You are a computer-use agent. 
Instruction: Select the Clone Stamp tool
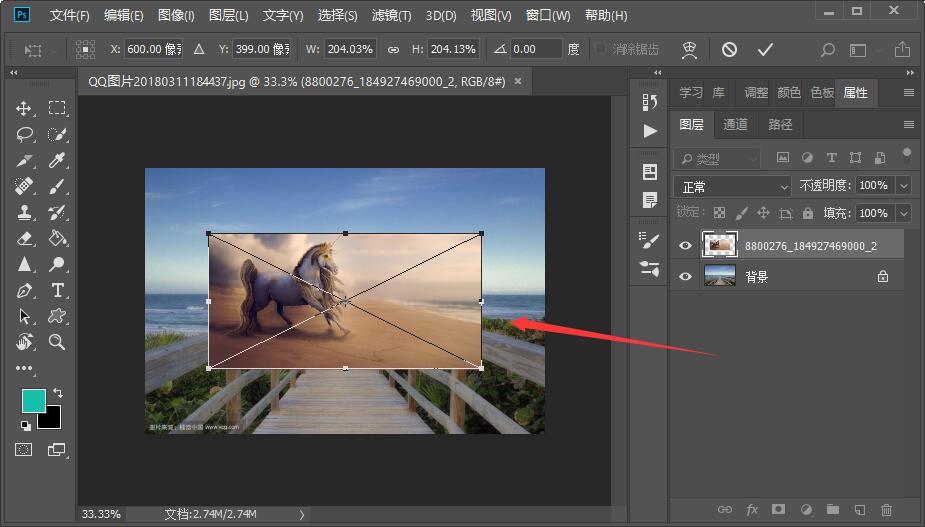pos(24,212)
